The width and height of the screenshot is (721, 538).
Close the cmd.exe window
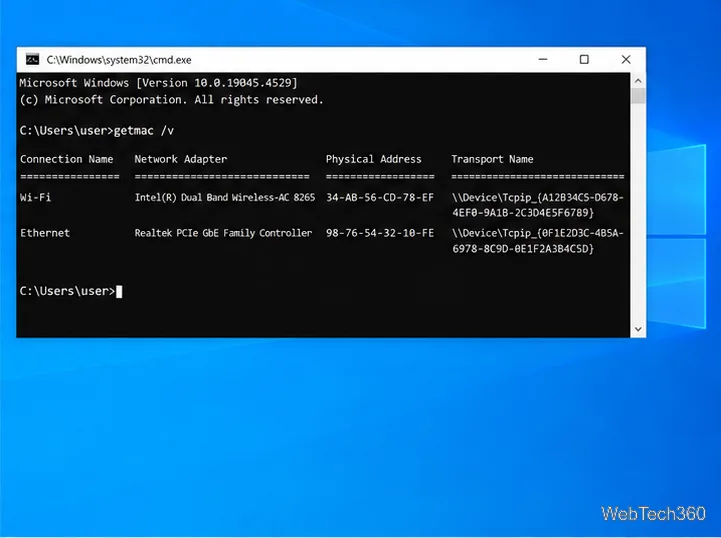point(625,59)
